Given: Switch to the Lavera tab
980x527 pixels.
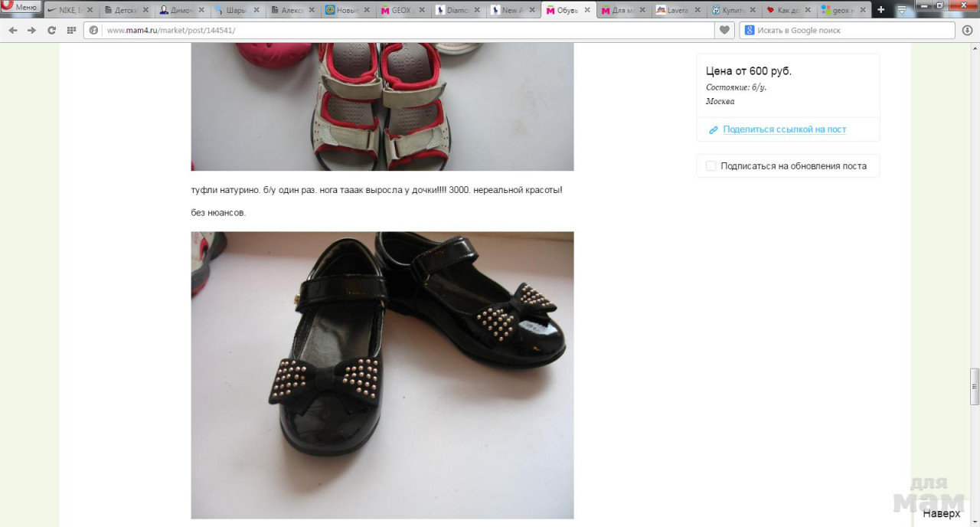Looking at the screenshot, I should [x=674, y=10].
